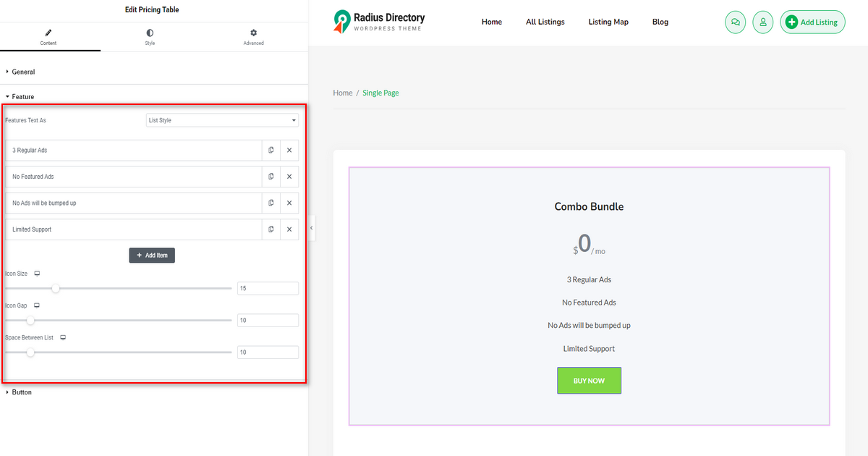Open the user account icon

click(763, 22)
